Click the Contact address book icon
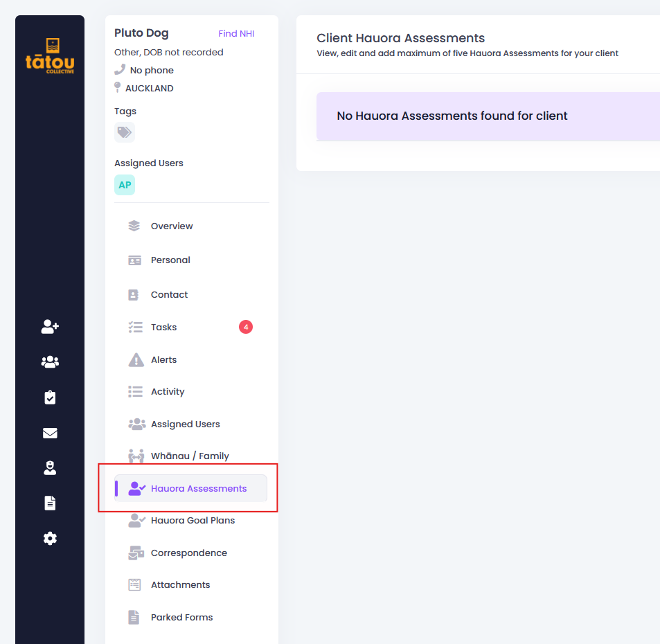This screenshot has width=660, height=644. (x=134, y=294)
